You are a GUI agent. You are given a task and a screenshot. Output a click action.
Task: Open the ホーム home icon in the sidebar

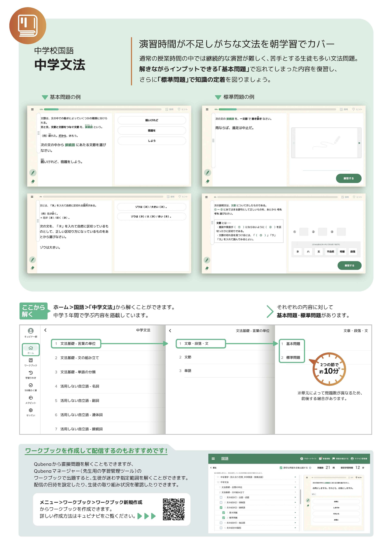pyautogui.click(x=31, y=348)
